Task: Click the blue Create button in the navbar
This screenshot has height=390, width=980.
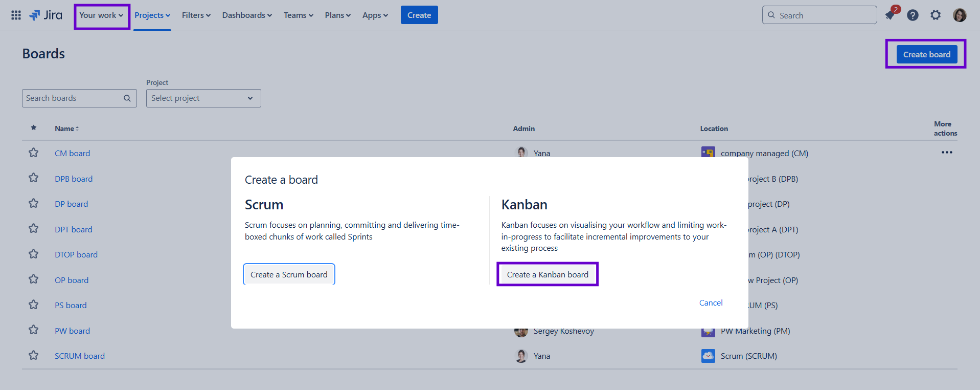Action: coord(419,15)
